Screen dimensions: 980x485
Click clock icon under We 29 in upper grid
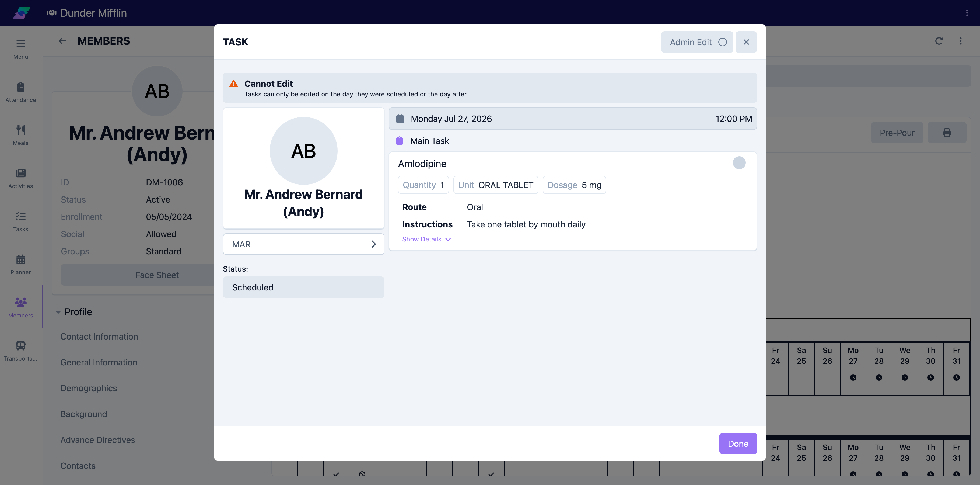tap(905, 378)
